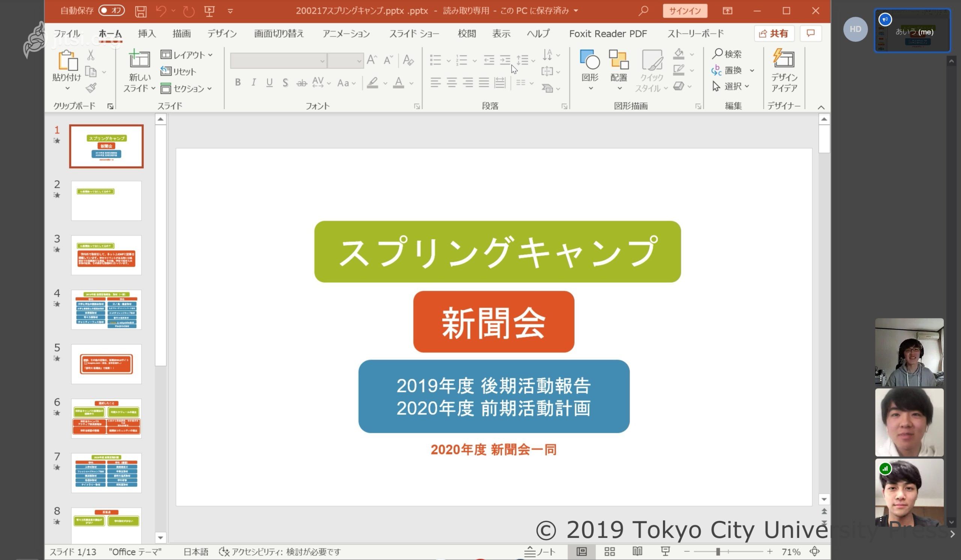Start slideshow from beginning in quick access toolbar
961x560 pixels.
[x=209, y=11]
